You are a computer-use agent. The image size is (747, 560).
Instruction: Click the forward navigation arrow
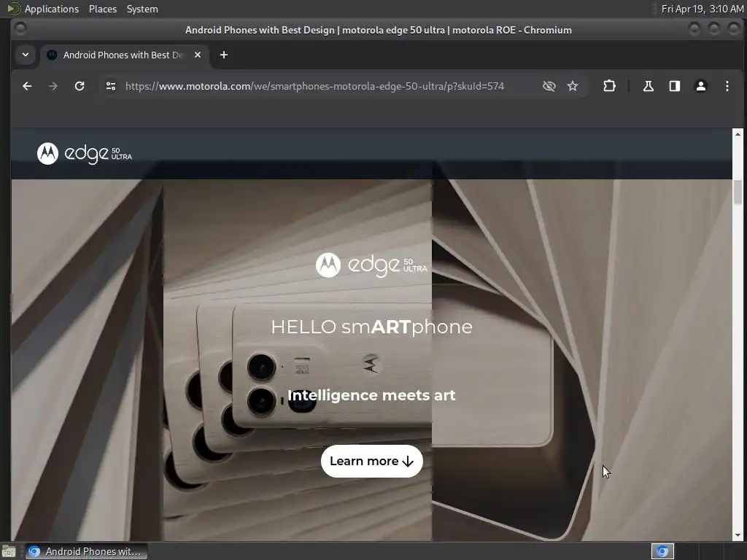pos(53,86)
